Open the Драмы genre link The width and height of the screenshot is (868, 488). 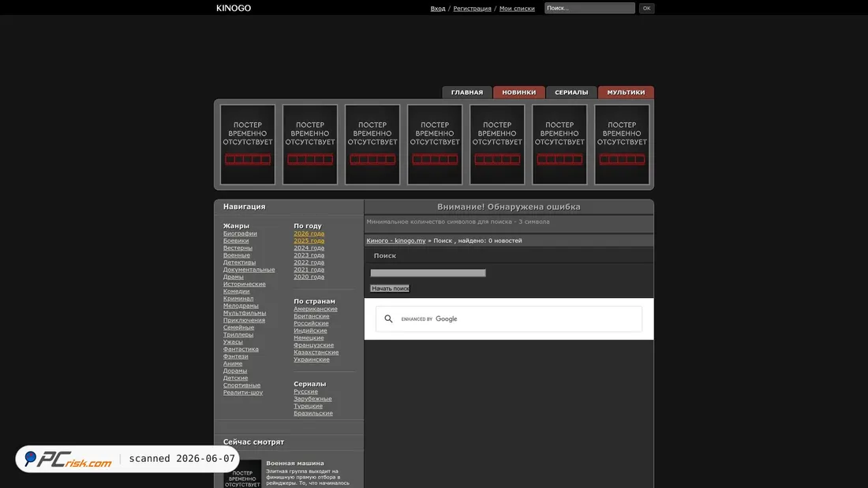233,277
